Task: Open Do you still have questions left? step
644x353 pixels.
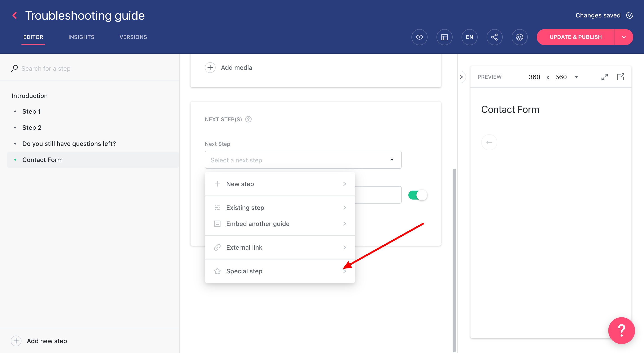Action: (x=69, y=144)
